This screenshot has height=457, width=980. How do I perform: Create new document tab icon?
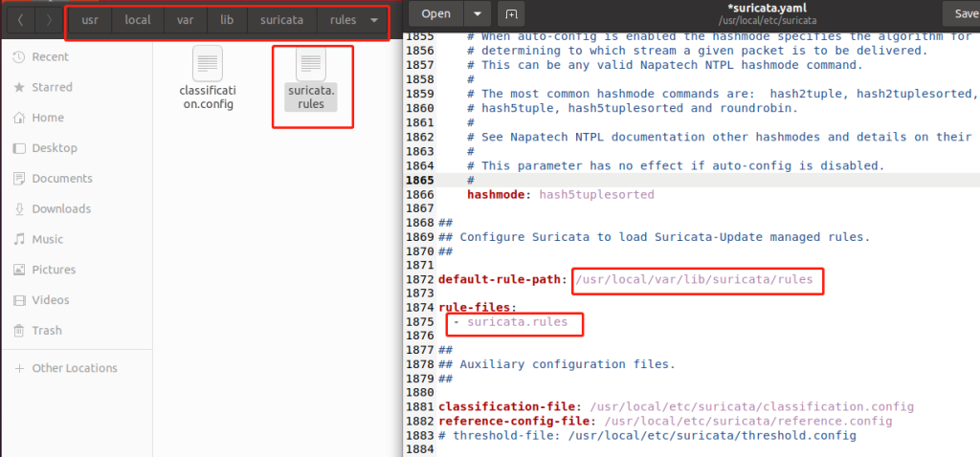[x=511, y=13]
